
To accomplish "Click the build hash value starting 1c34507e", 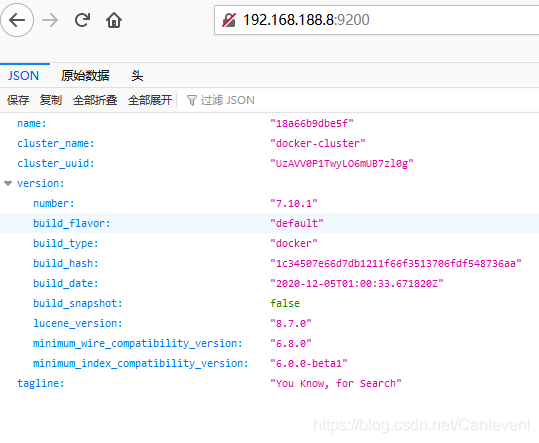I will pos(396,263).
